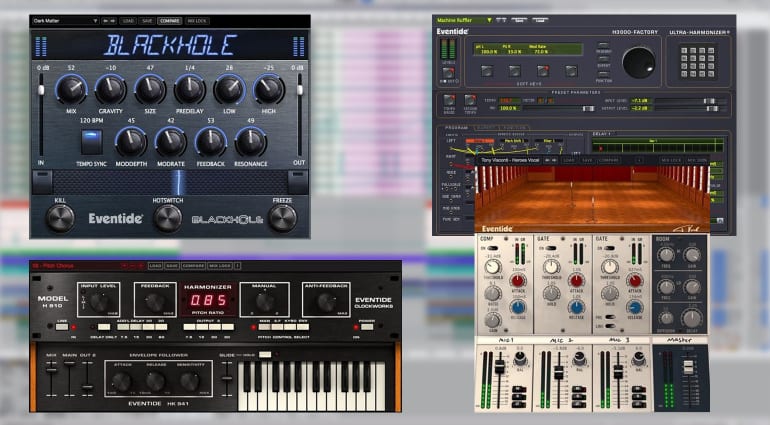Click LOAD in the Blackhole toolbar
The height and width of the screenshot is (425, 770).
point(128,21)
